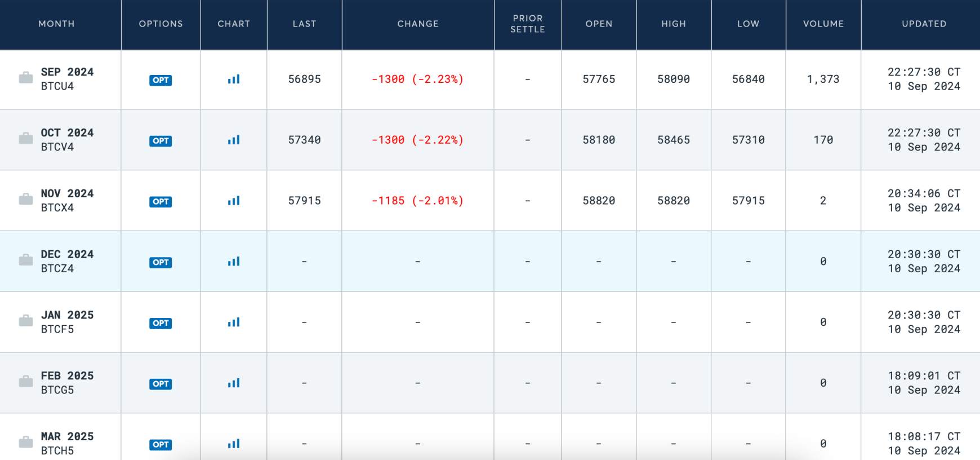Image resolution: width=980 pixels, height=460 pixels.
Task: Open MAR 2025 BTCH5 options badge
Action: tap(161, 445)
